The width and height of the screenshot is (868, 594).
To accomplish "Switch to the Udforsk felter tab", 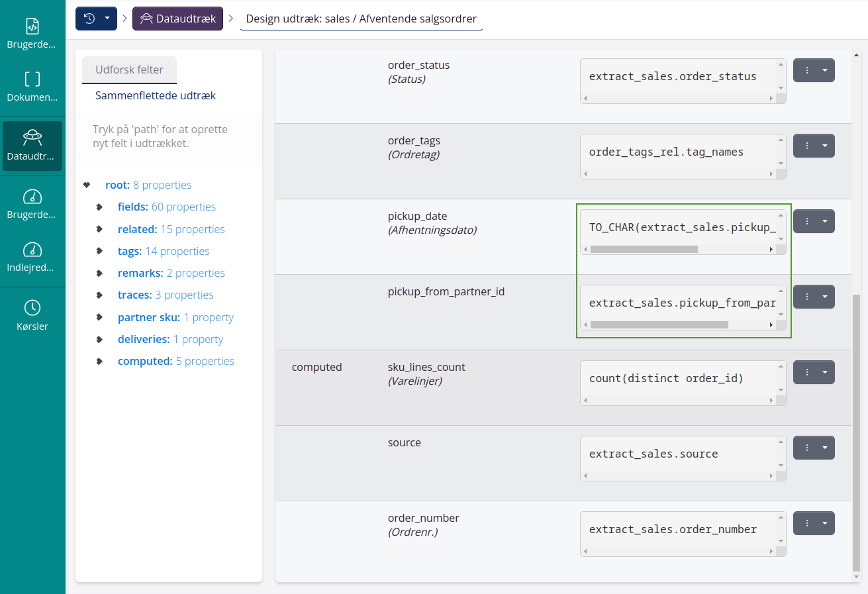I will (129, 70).
